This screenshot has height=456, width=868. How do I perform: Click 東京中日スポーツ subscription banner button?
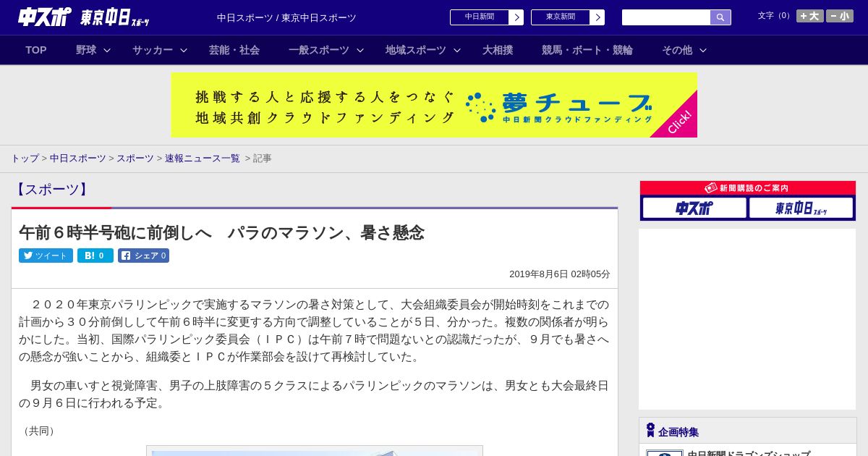801,208
